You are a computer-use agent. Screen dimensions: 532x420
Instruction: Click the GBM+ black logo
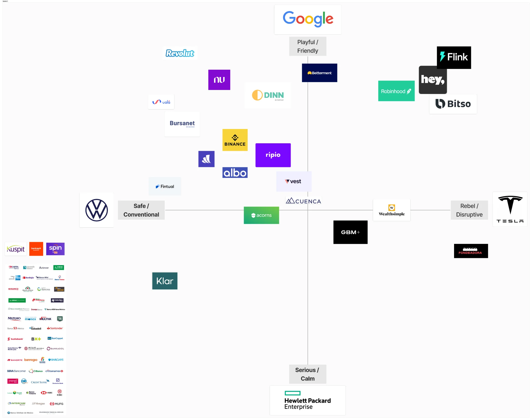pyautogui.click(x=350, y=232)
